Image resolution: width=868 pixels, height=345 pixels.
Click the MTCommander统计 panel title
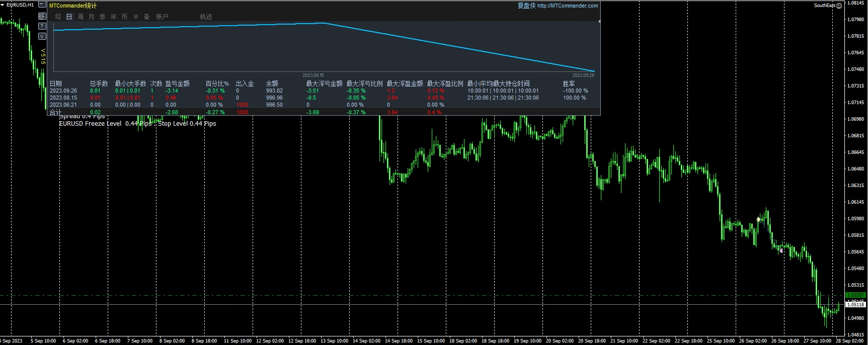click(x=73, y=6)
